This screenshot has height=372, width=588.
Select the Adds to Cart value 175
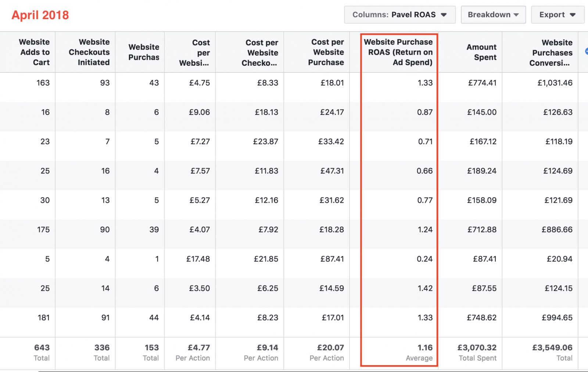click(x=43, y=230)
